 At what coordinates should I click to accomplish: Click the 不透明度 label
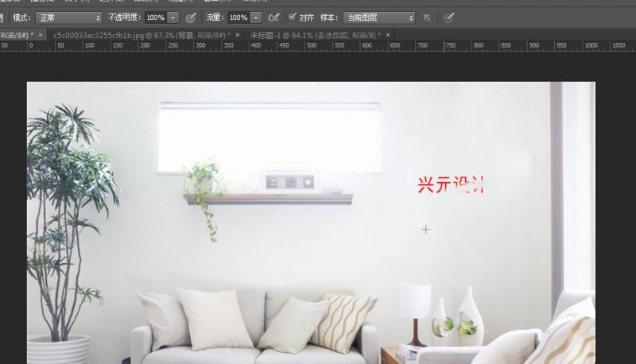125,17
